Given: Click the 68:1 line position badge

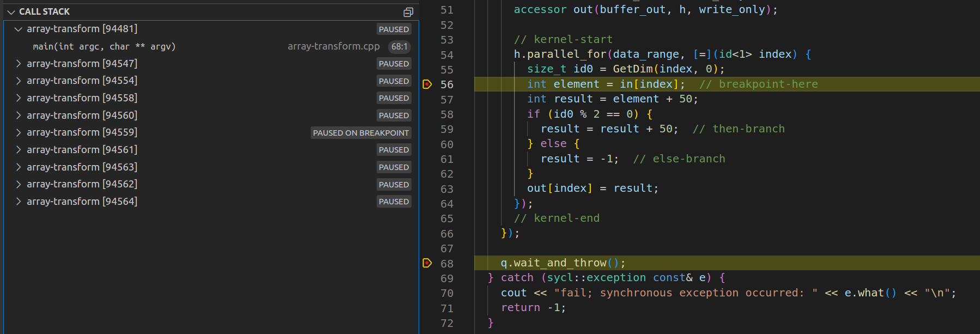Looking at the screenshot, I should pos(399,47).
